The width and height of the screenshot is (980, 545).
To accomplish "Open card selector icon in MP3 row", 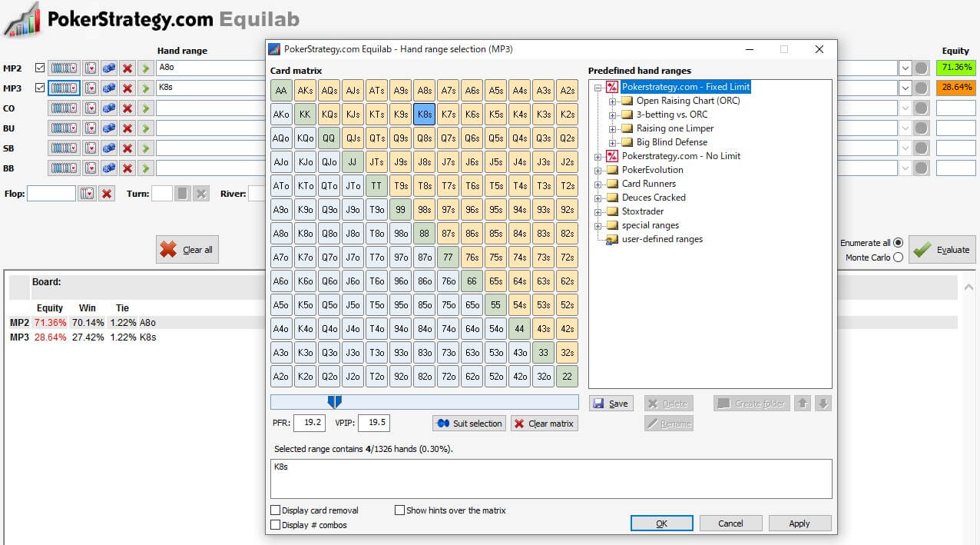I will point(91,88).
